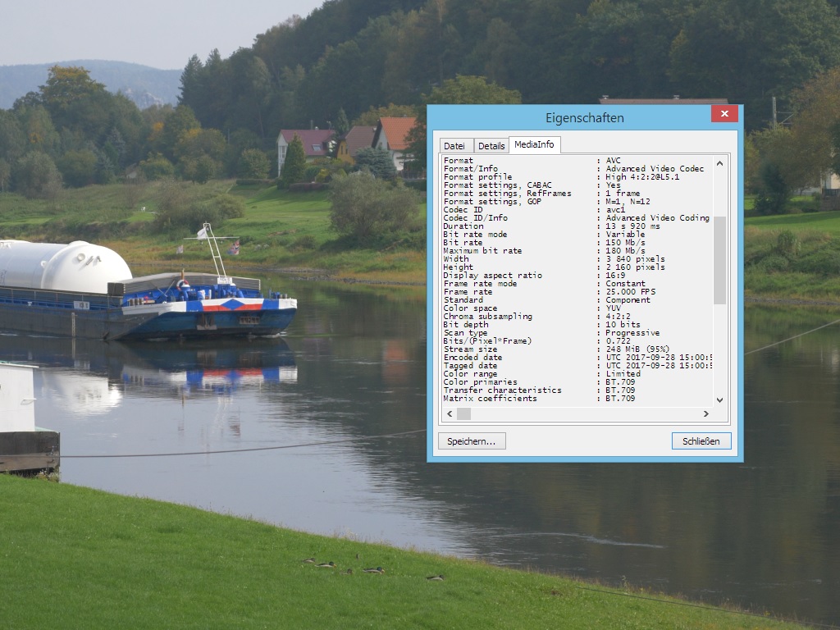Switch to the Datei tab
Viewport: 840px width, 630px height.
[x=457, y=144]
